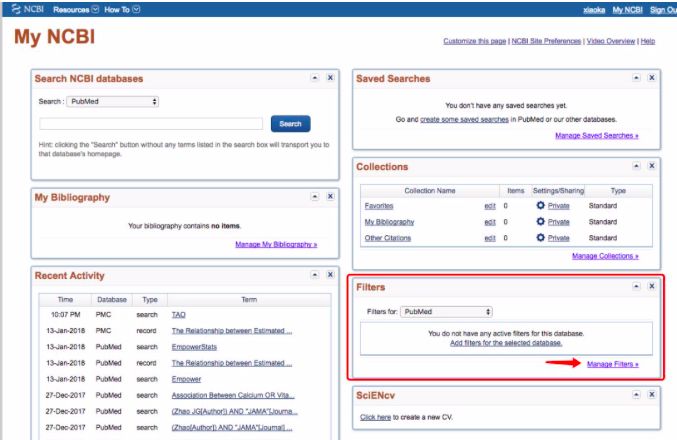
Task: Click the Time column header
Action: coord(65,299)
